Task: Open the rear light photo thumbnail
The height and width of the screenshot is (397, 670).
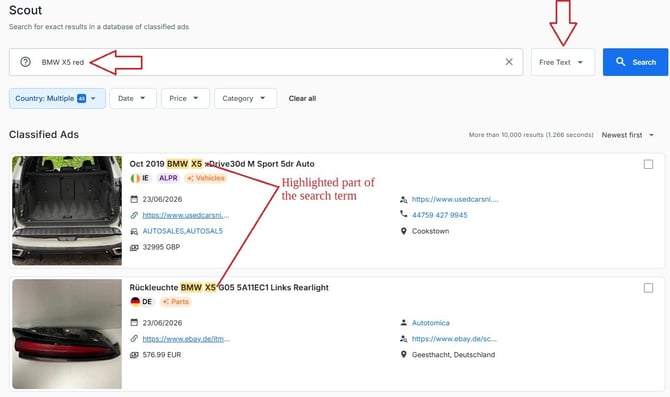Action: pos(67,334)
